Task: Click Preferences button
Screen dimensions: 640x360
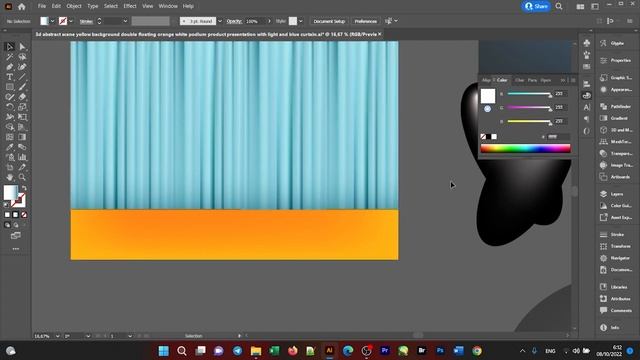Action: [365, 21]
